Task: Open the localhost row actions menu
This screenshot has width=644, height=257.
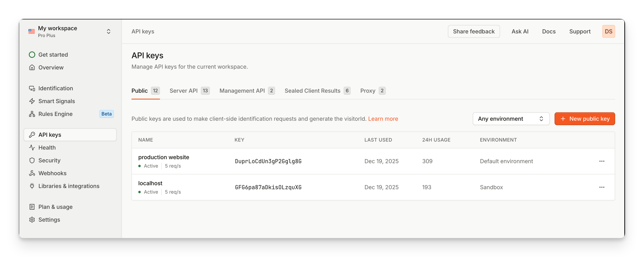Action: tap(601, 187)
